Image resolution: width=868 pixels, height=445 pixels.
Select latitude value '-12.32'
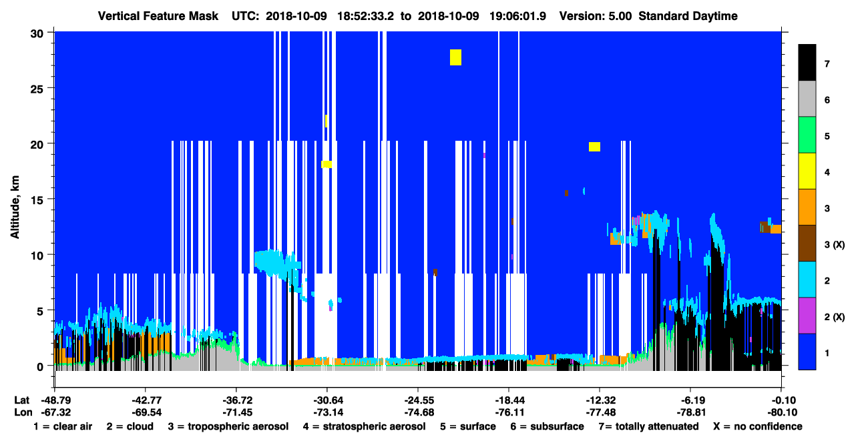(600, 400)
